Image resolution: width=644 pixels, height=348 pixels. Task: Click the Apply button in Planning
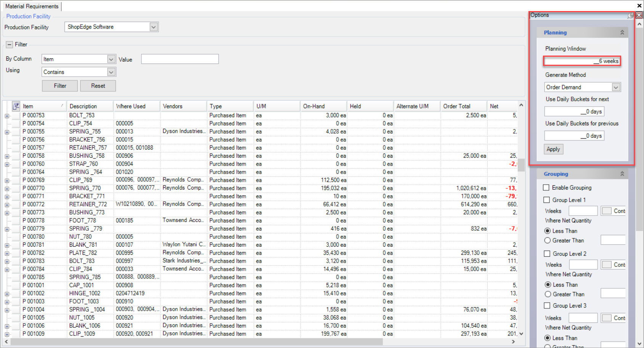[x=553, y=149]
